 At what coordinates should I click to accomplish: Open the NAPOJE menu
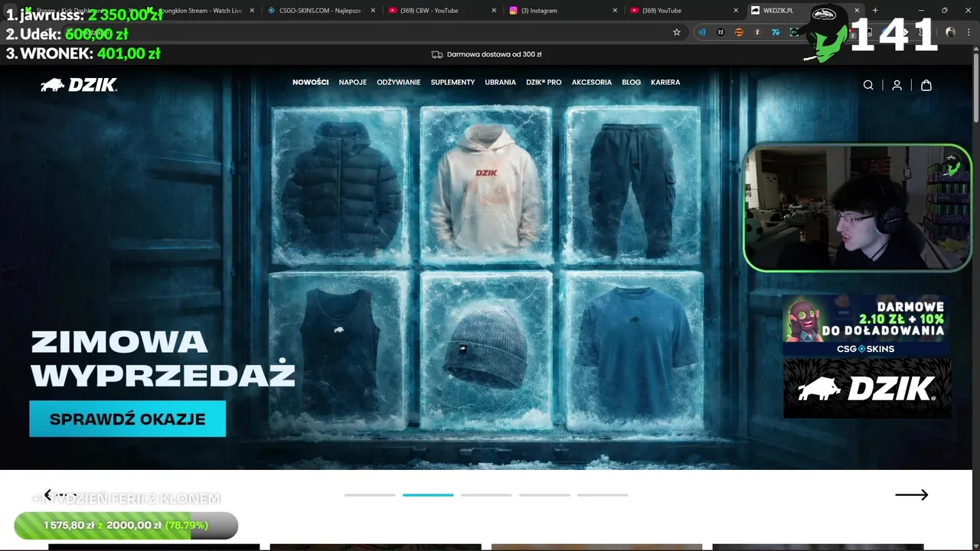pyautogui.click(x=353, y=82)
